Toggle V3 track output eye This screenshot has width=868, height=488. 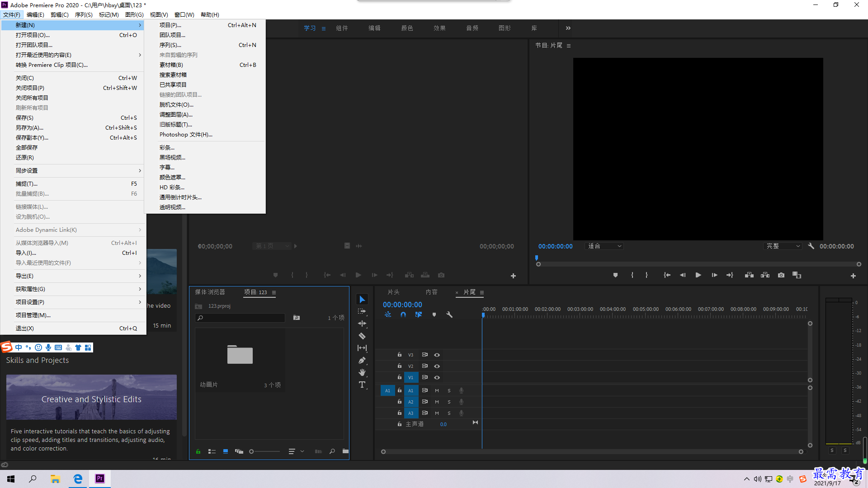click(x=437, y=355)
